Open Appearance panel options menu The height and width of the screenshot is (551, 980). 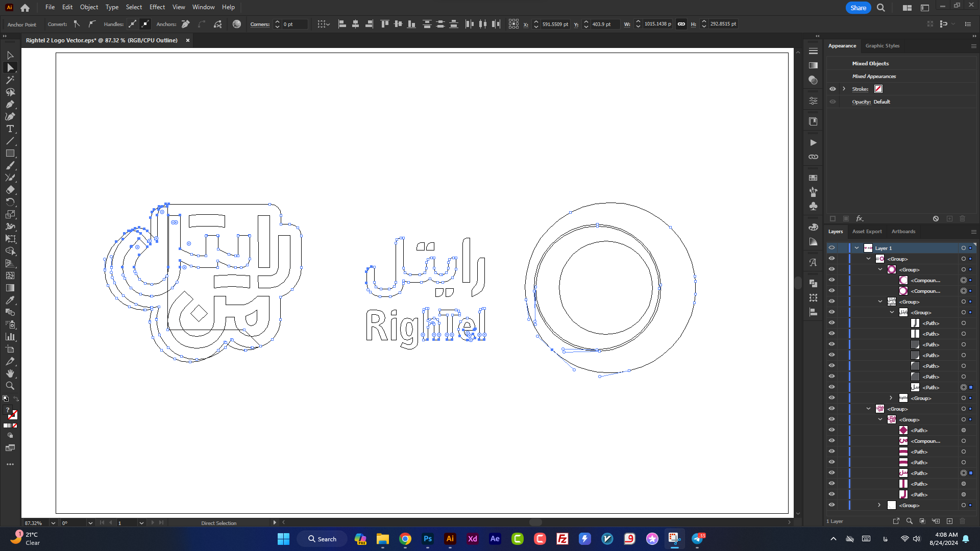973,46
